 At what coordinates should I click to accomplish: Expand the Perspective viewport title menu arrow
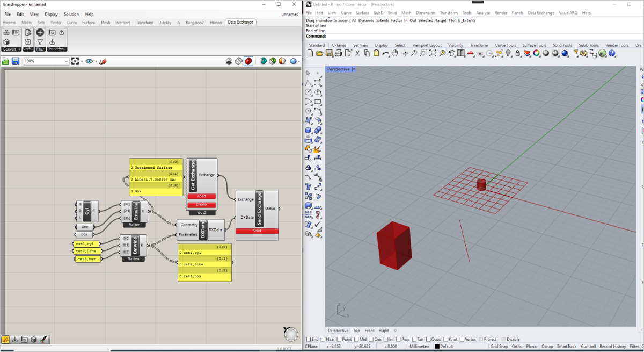tap(354, 69)
